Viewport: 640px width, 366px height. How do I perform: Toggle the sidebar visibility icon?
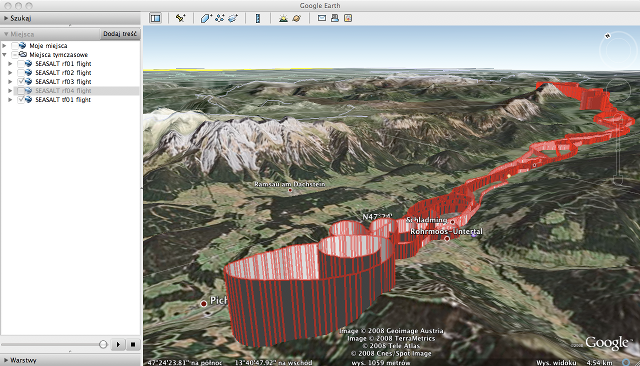coord(156,18)
